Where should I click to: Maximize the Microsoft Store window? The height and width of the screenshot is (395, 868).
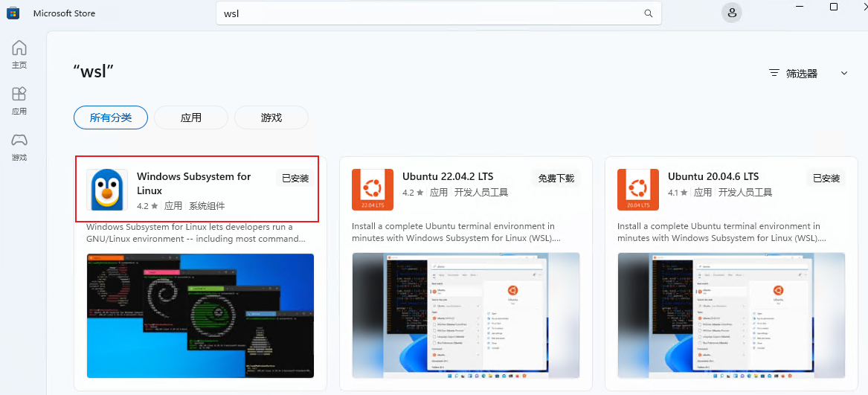[x=834, y=7]
